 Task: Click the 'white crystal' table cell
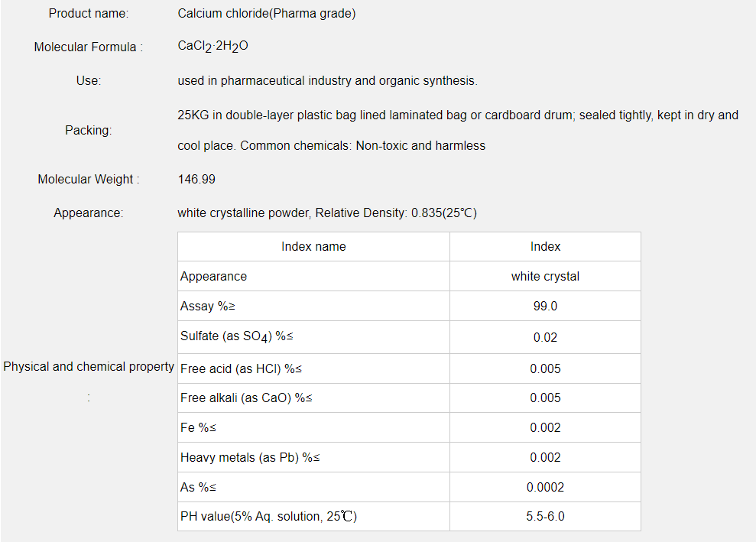coord(545,277)
